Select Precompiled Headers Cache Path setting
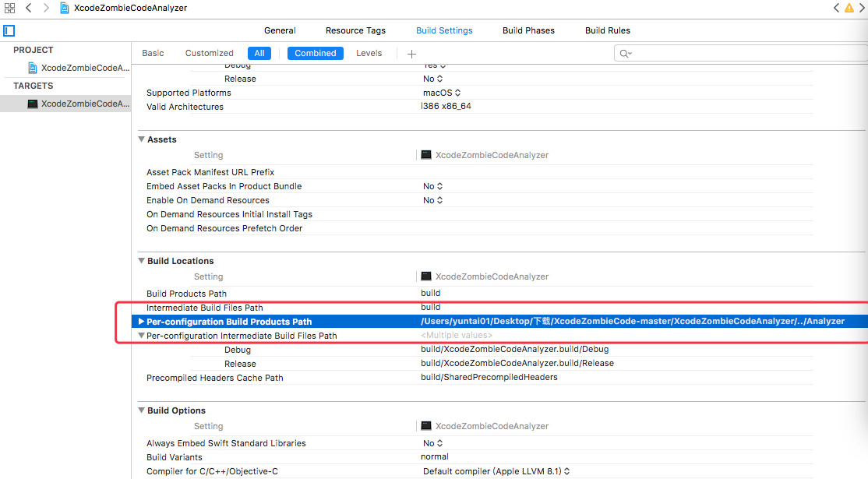 [215, 378]
